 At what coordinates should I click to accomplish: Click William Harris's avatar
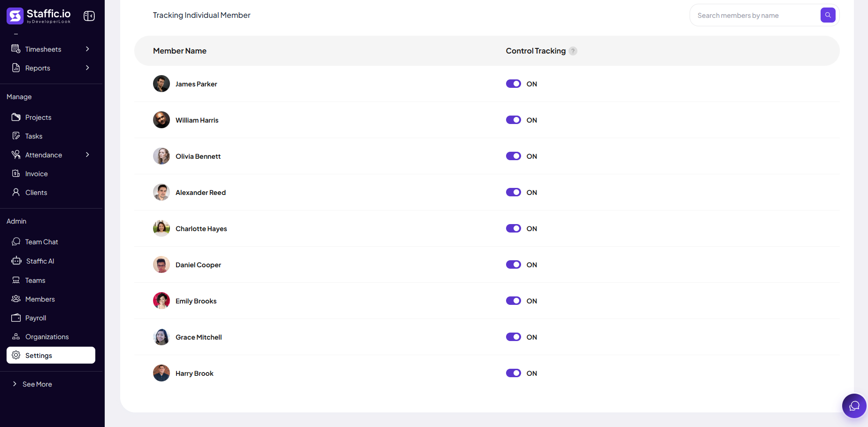[161, 120]
